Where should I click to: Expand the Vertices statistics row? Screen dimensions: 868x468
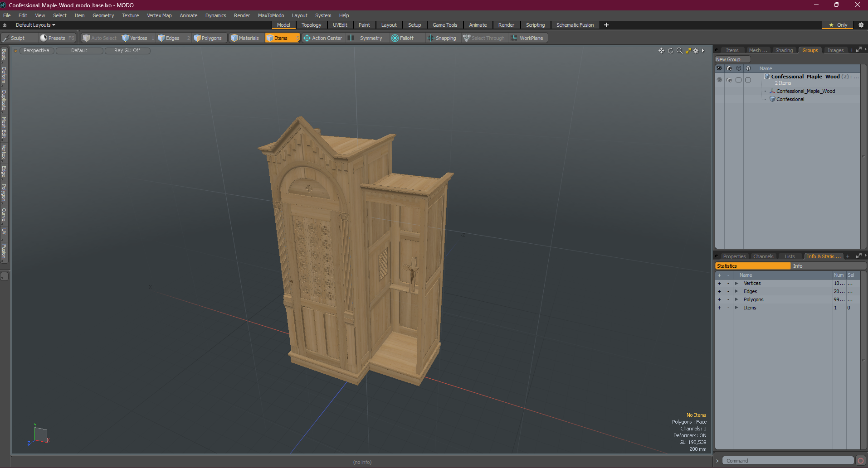pyautogui.click(x=736, y=283)
